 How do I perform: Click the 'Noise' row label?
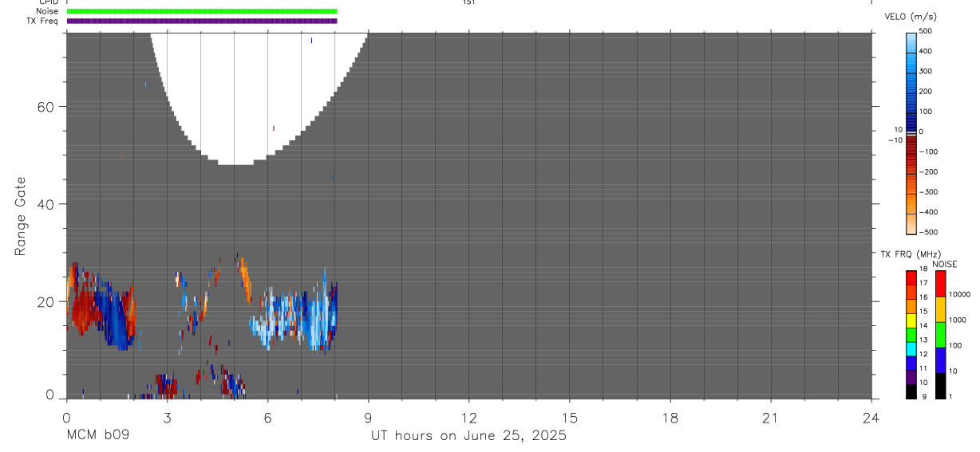pyautogui.click(x=48, y=11)
